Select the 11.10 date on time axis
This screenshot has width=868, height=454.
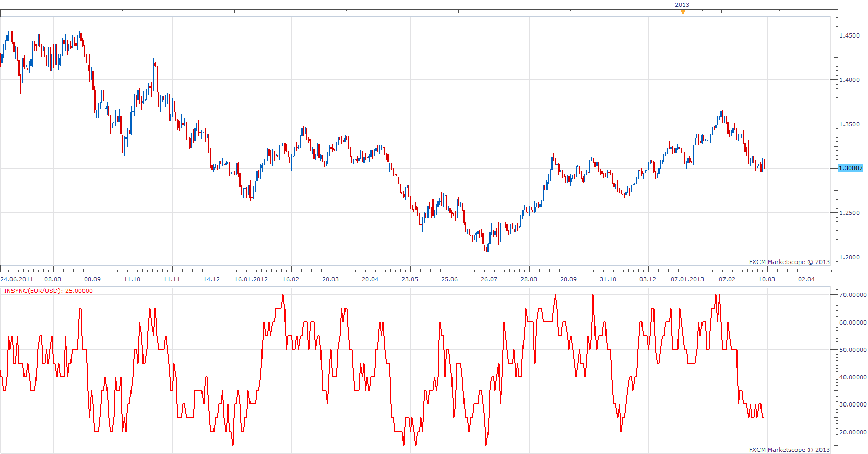click(132, 279)
